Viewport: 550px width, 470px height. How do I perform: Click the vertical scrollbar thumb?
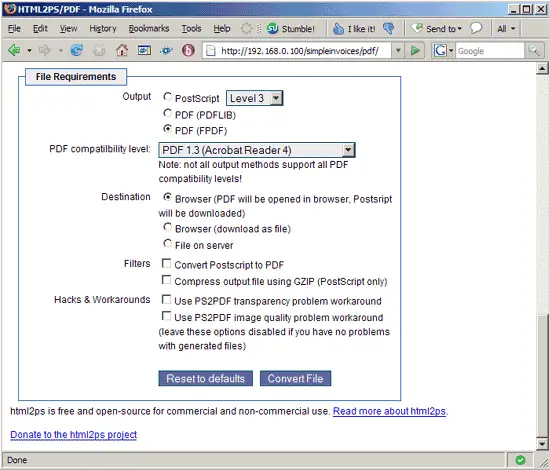(542, 376)
